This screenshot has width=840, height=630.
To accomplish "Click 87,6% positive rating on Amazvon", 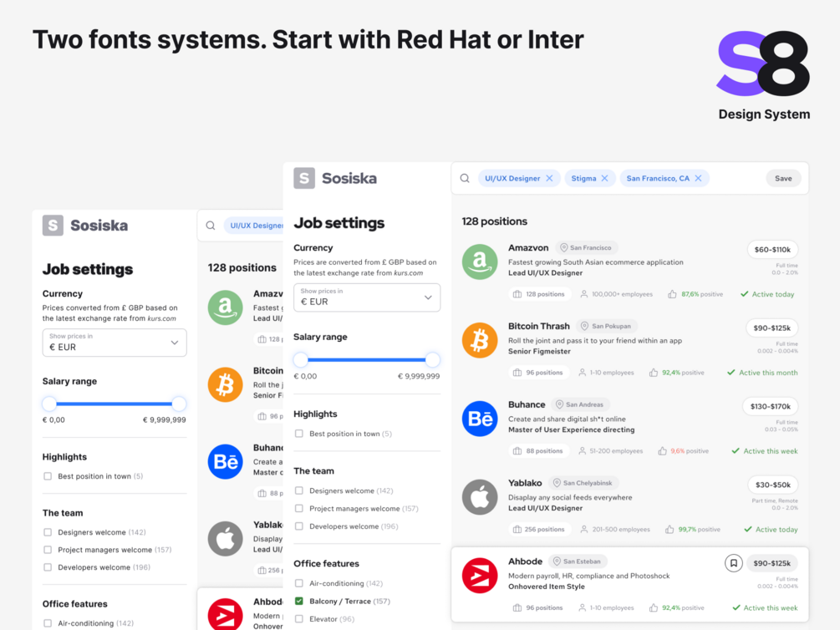I will pyautogui.click(x=695, y=294).
